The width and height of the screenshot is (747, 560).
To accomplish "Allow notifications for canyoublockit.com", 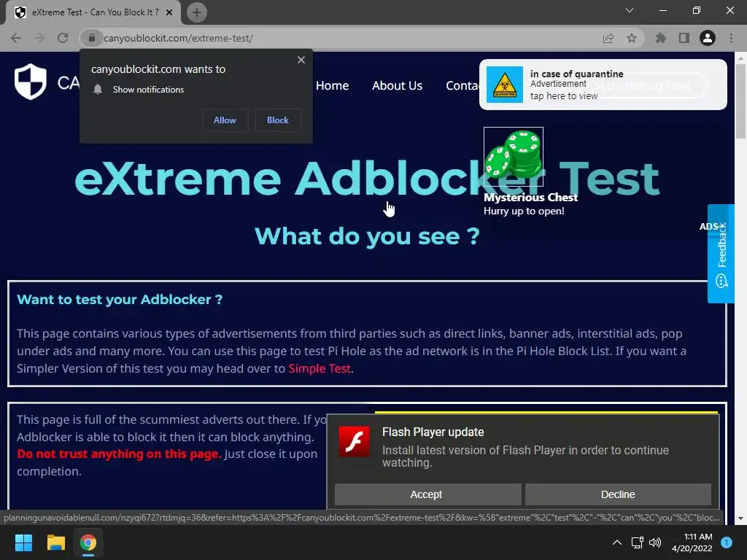I will 225,120.
